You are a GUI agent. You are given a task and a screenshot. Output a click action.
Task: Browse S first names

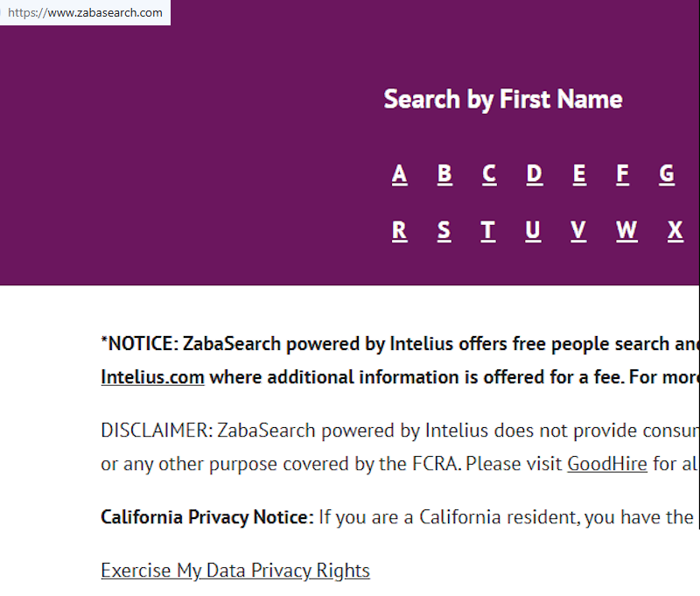444,230
